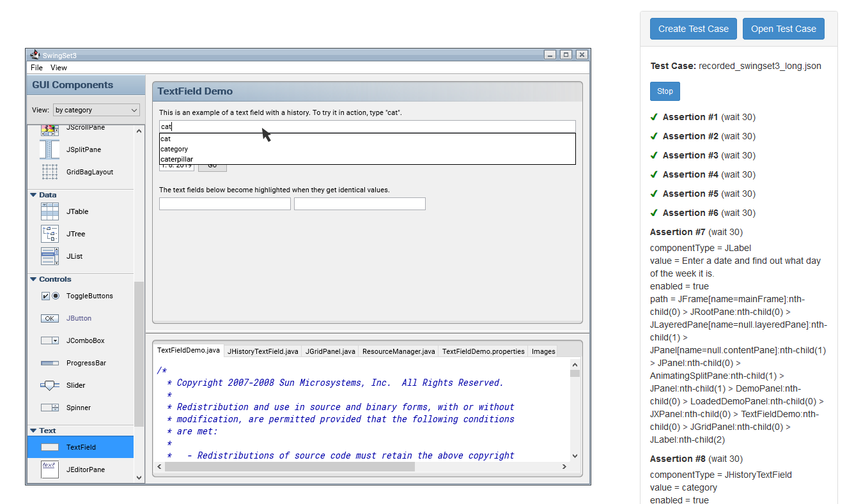Switch to JGridPanel.java tab
854x504 pixels.
[330, 351]
